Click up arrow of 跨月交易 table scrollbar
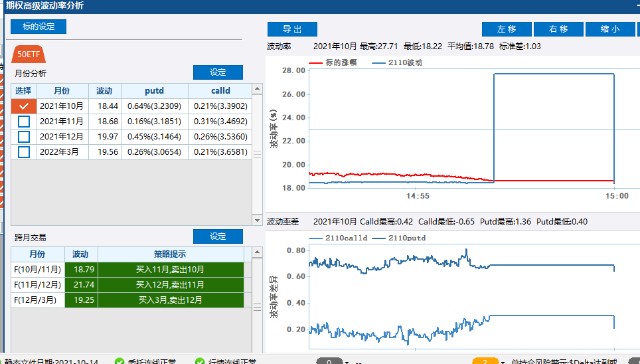Screen dimensions: 640x364 (257, 252)
